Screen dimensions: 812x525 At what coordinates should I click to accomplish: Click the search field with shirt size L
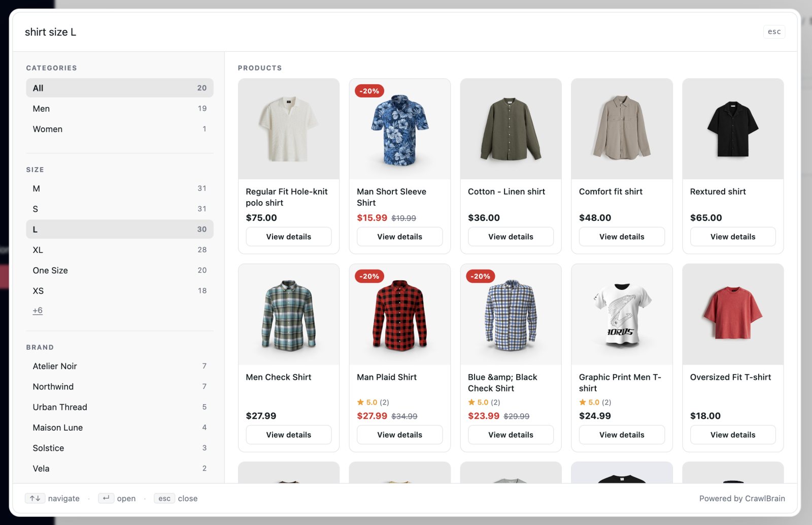tap(386, 32)
